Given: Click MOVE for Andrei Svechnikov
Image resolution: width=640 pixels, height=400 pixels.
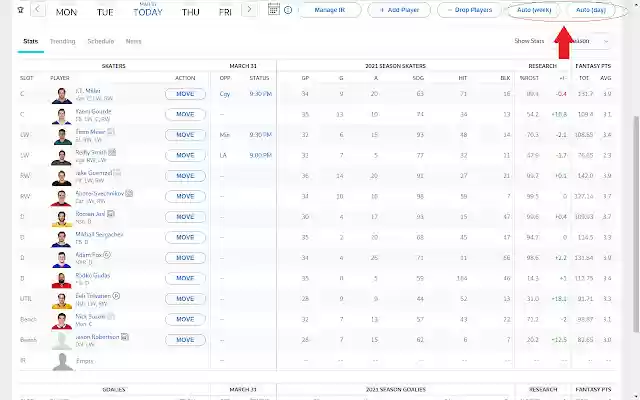Looking at the screenshot, I should (185, 196).
